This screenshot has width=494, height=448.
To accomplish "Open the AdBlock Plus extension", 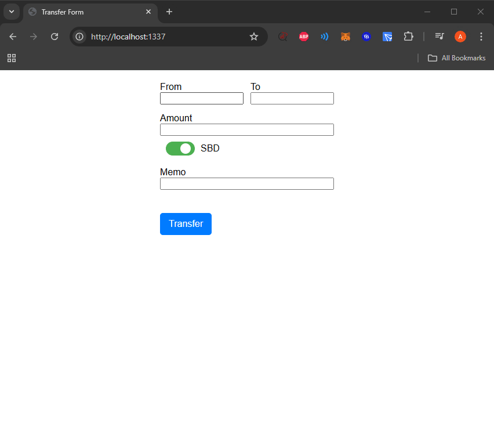I will [x=304, y=37].
